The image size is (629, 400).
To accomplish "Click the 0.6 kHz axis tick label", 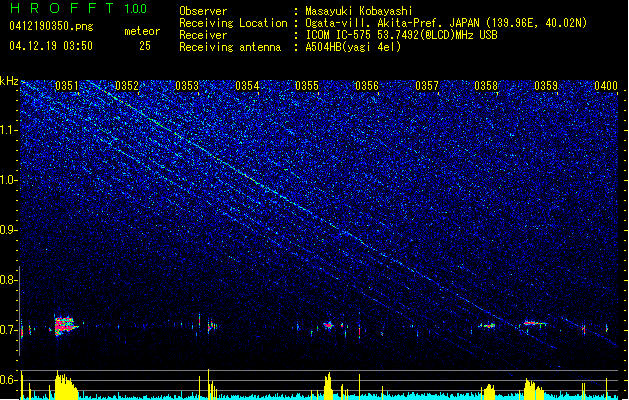I will (x=8, y=380).
